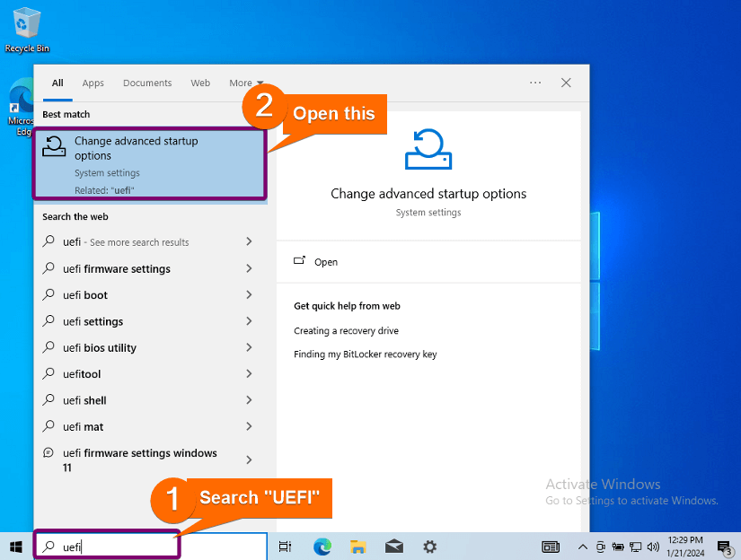Click the volume speaker tray icon

tap(653, 547)
